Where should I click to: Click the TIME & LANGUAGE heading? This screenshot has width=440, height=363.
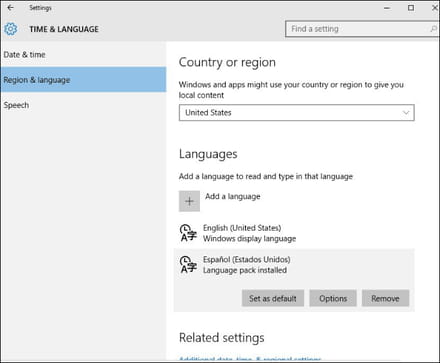coord(64,29)
